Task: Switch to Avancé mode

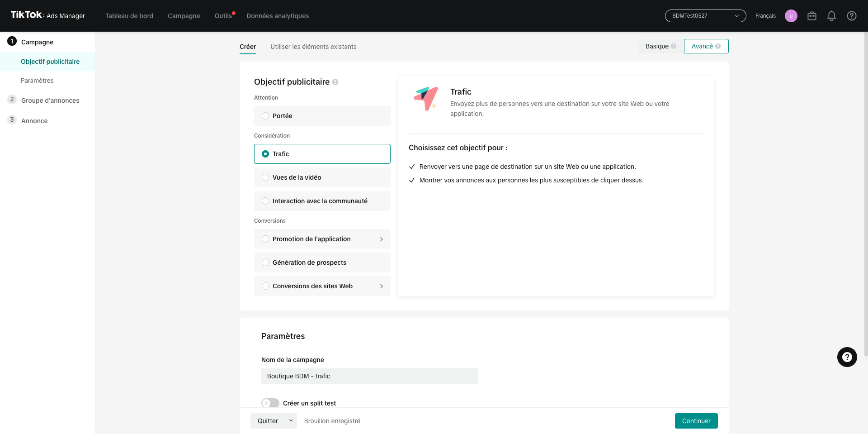Action: [x=706, y=46]
